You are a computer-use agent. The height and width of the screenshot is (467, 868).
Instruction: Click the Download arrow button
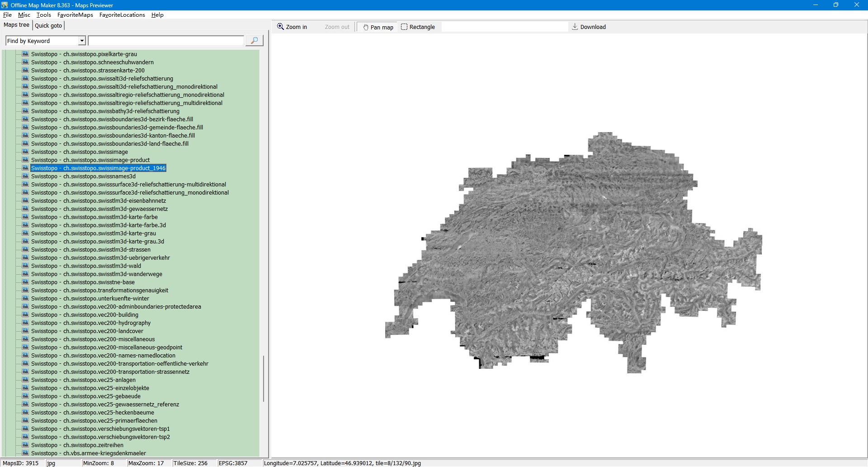coord(589,27)
